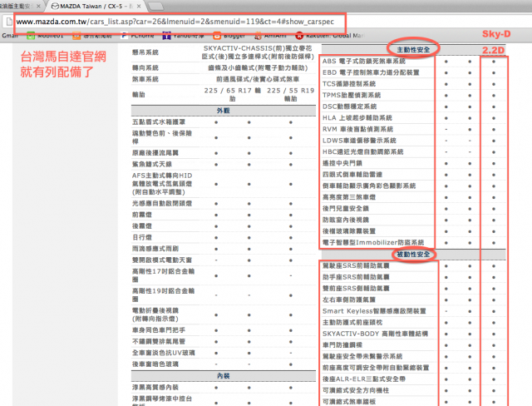
Task: Click the Blogger bookmark icon
Action: (217, 36)
